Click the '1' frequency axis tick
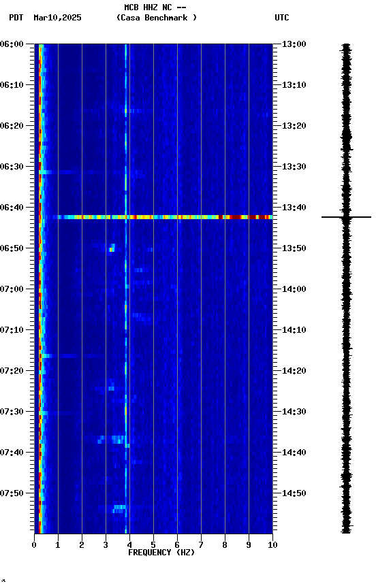This screenshot has width=376, height=588. point(58,545)
